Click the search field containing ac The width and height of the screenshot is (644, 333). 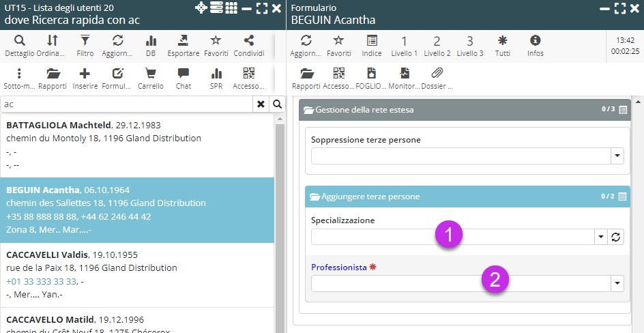[x=126, y=104]
